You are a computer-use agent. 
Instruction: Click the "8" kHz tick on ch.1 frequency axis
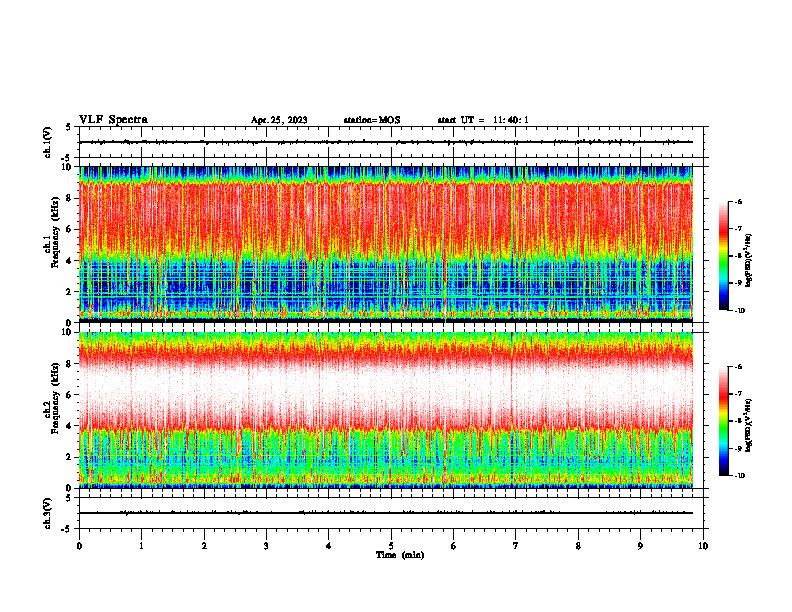click(70, 198)
